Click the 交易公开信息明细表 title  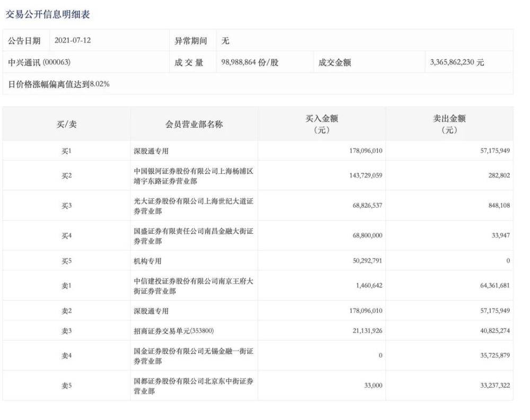point(48,14)
